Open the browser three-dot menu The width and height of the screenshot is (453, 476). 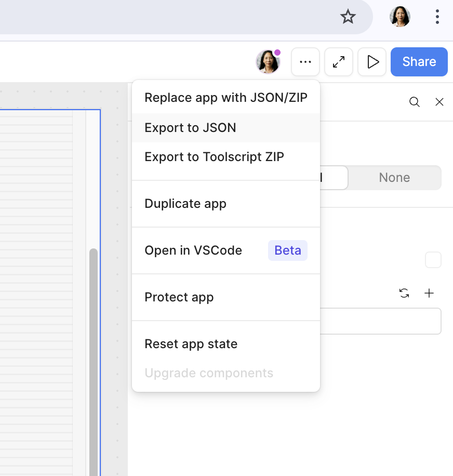[437, 17]
